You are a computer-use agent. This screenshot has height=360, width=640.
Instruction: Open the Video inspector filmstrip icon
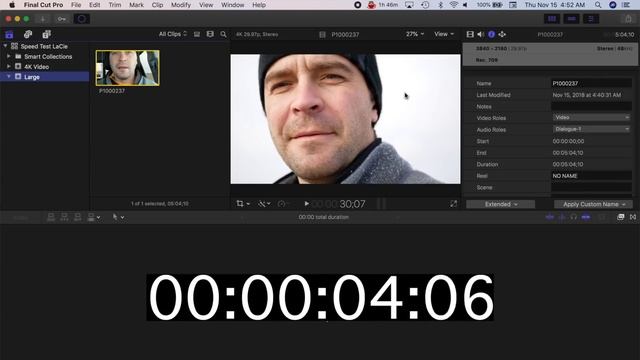coord(470,34)
